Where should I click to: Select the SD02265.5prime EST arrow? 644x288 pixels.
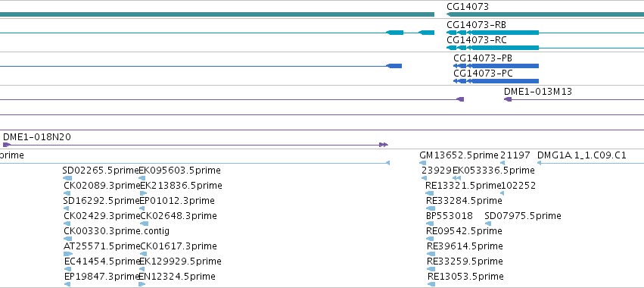(x=67, y=178)
